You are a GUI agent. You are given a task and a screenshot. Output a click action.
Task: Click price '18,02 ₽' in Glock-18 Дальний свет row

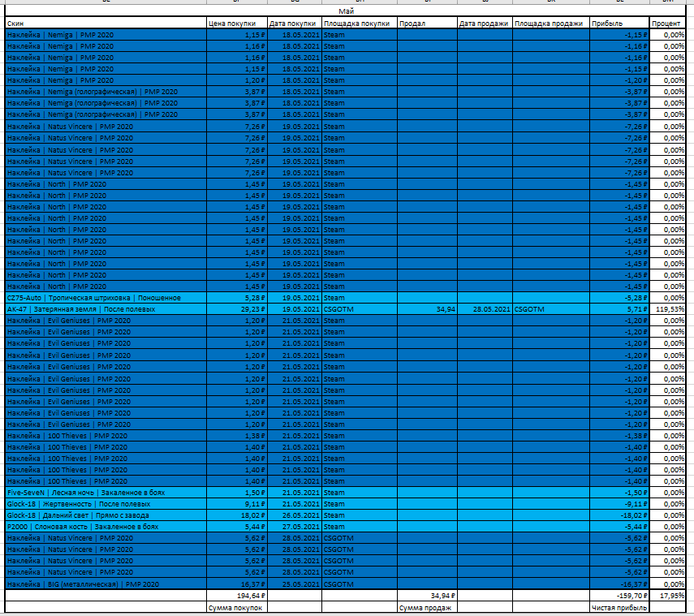237,515
